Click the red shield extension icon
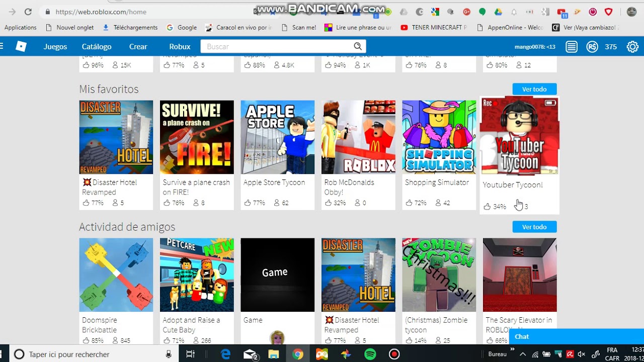The image size is (644, 362). tap(609, 12)
